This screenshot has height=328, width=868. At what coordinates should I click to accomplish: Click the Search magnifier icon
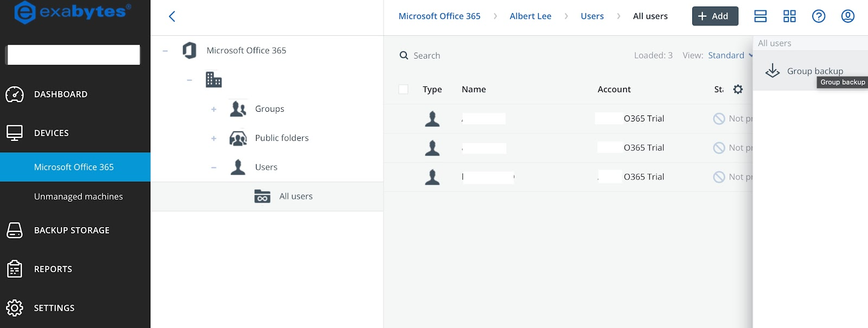pos(404,55)
